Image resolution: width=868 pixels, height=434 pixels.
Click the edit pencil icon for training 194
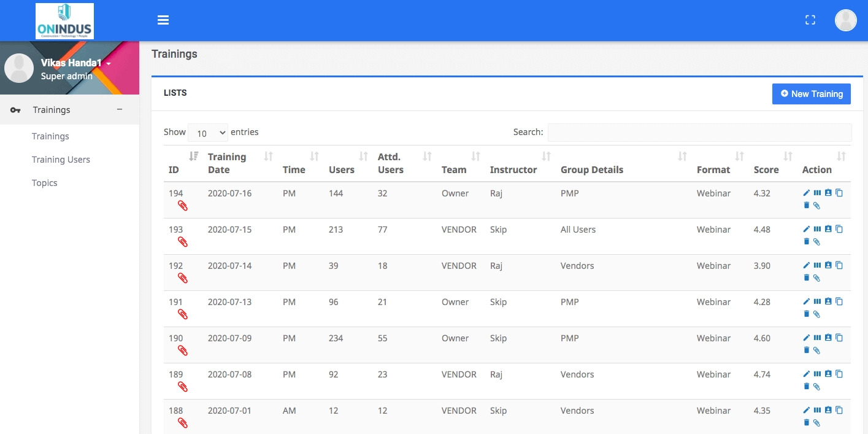pyautogui.click(x=806, y=193)
